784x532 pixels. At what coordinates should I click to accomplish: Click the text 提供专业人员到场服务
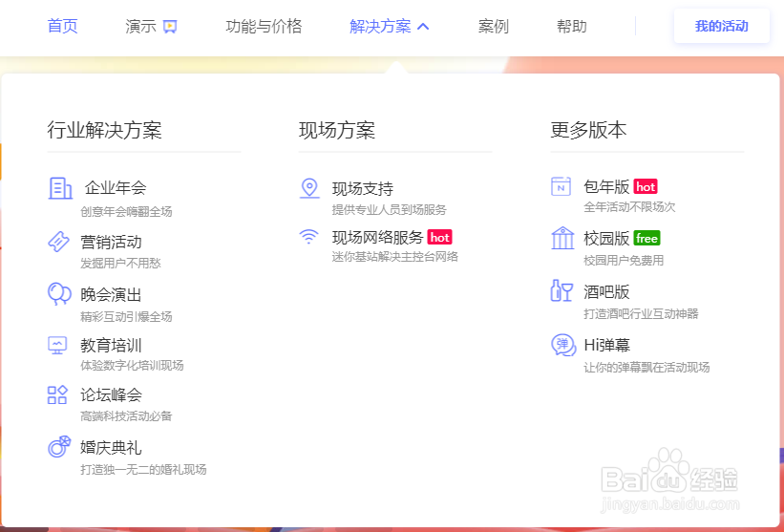coord(389,209)
